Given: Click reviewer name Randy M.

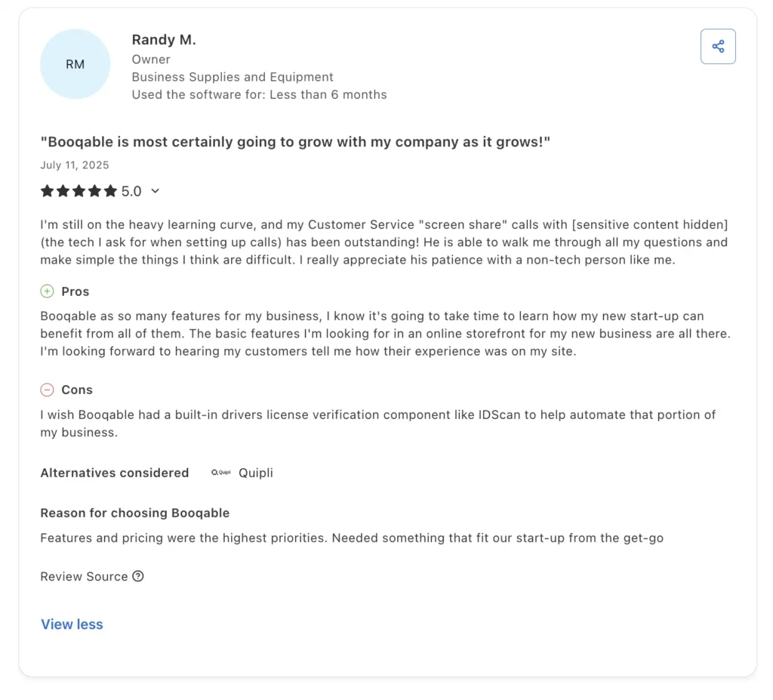Looking at the screenshot, I should 164,40.
